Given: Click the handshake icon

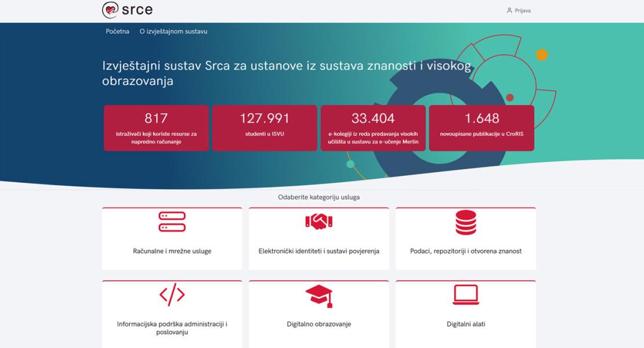Looking at the screenshot, I should coord(319,222).
